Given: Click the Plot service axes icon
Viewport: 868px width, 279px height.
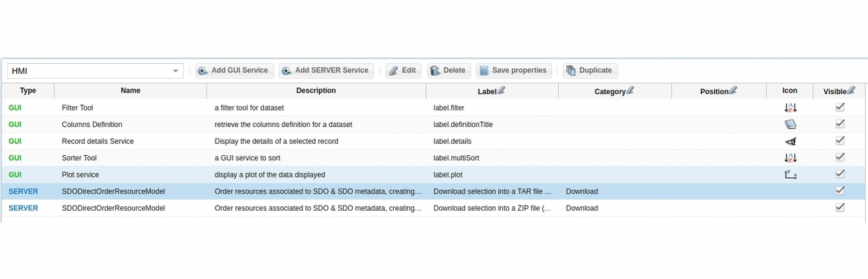Looking at the screenshot, I should point(791,174).
